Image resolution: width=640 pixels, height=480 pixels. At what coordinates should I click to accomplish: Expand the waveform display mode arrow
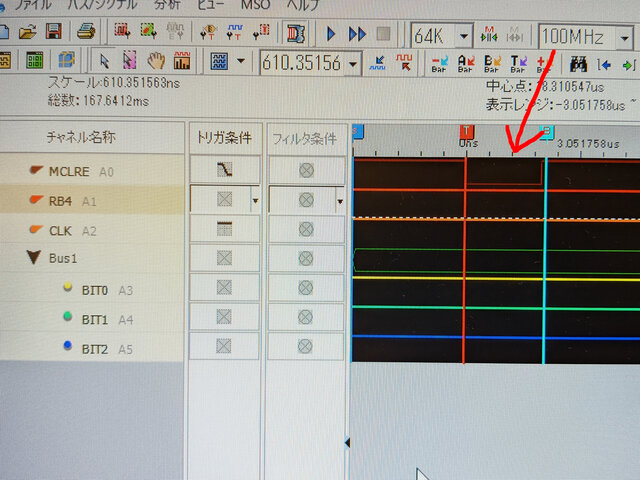click(x=241, y=62)
